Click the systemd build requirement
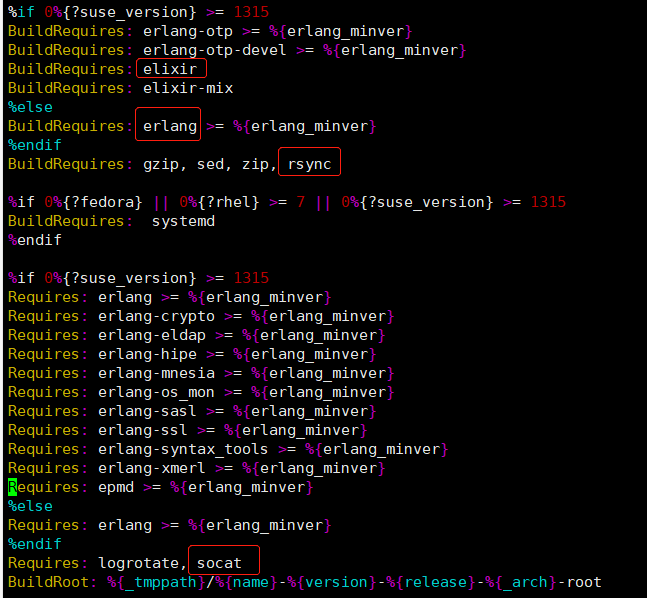 tap(183, 221)
